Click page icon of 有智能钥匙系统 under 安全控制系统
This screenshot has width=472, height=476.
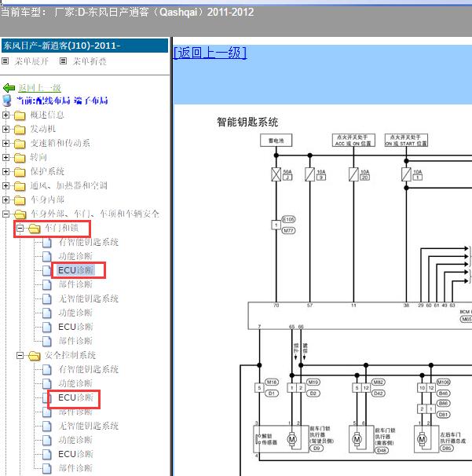coord(47,369)
